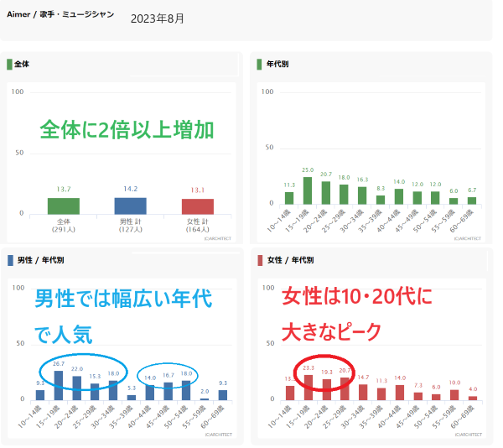Click the red 23.3 bar in female chart
Screen dimensions: 503x448
308,388
